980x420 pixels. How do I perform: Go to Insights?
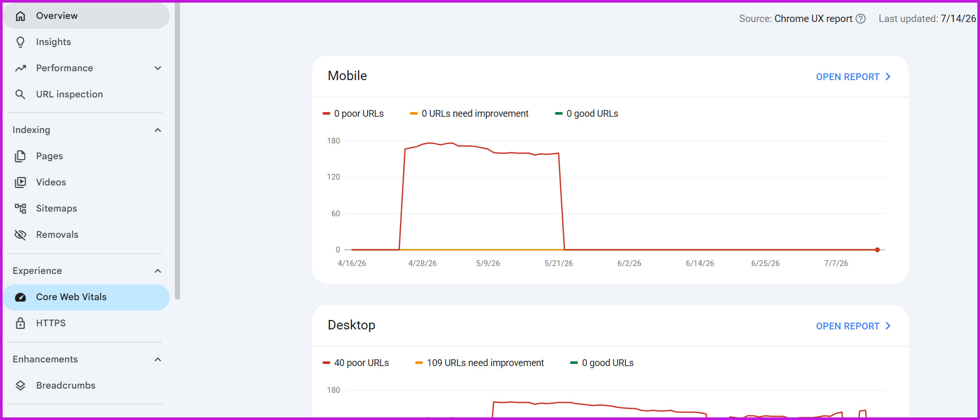coord(86,42)
